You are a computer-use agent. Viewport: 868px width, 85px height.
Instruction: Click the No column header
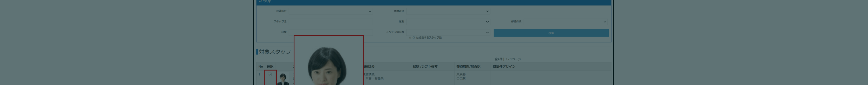click(x=260, y=66)
